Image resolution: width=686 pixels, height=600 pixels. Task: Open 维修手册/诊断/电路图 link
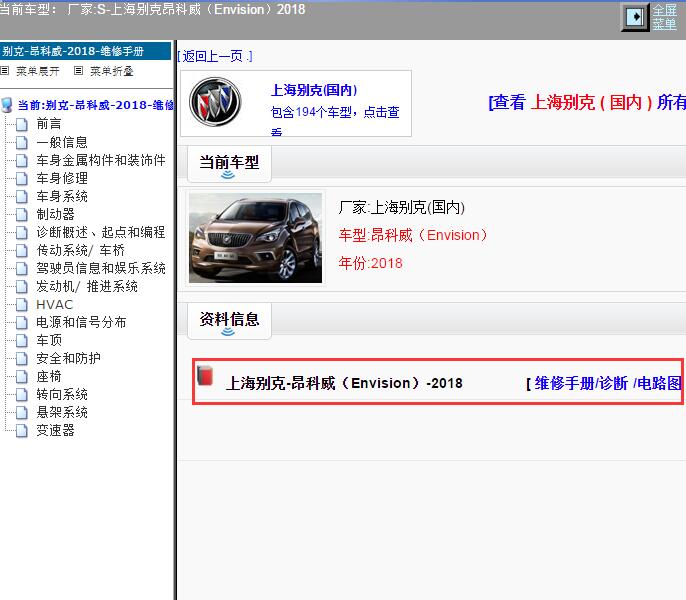608,383
